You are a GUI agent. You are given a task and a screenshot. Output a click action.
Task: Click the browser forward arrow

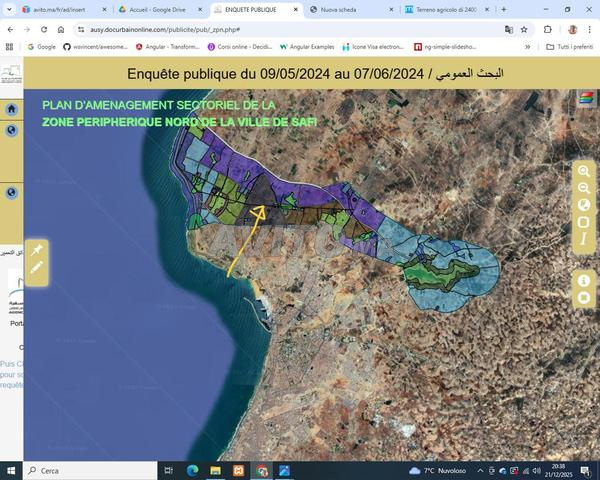(27, 29)
